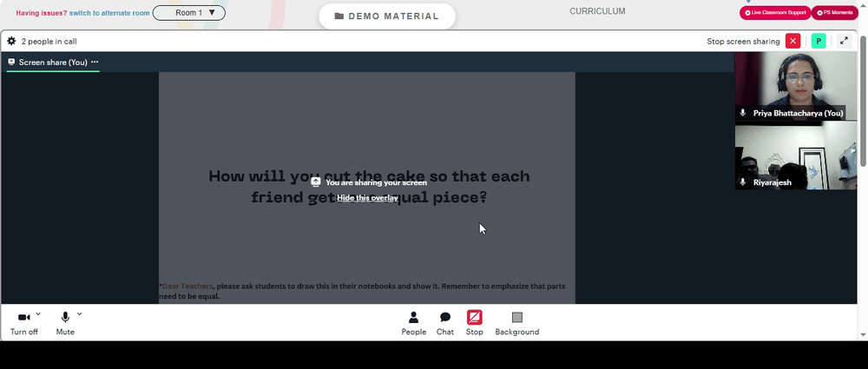This screenshot has width=868, height=369.
Task: Select Priya Bhattacharya video thumbnail
Action: pyautogui.click(x=795, y=87)
